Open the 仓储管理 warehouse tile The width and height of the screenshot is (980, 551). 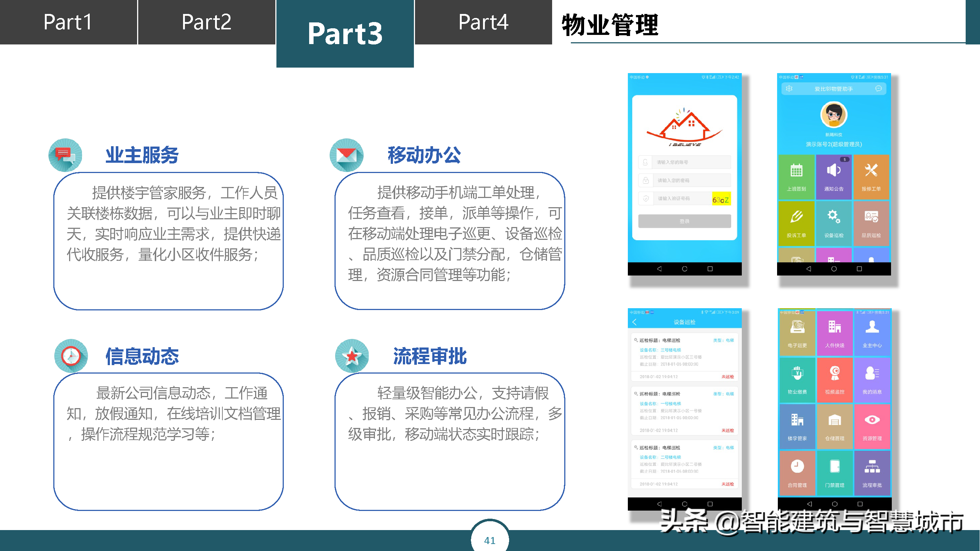835,426
